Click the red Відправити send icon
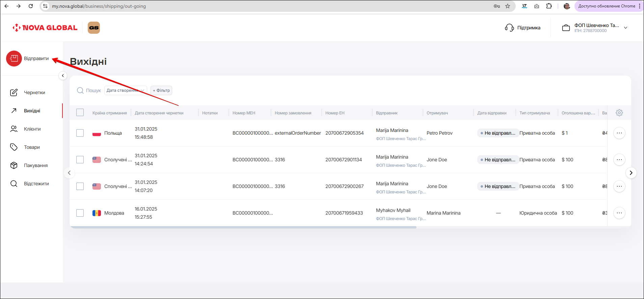 point(14,58)
